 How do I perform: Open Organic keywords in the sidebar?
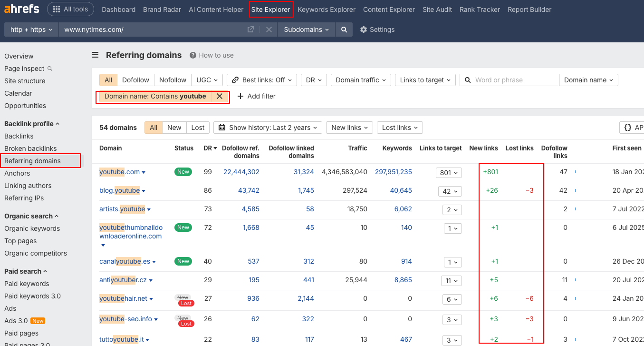point(32,228)
